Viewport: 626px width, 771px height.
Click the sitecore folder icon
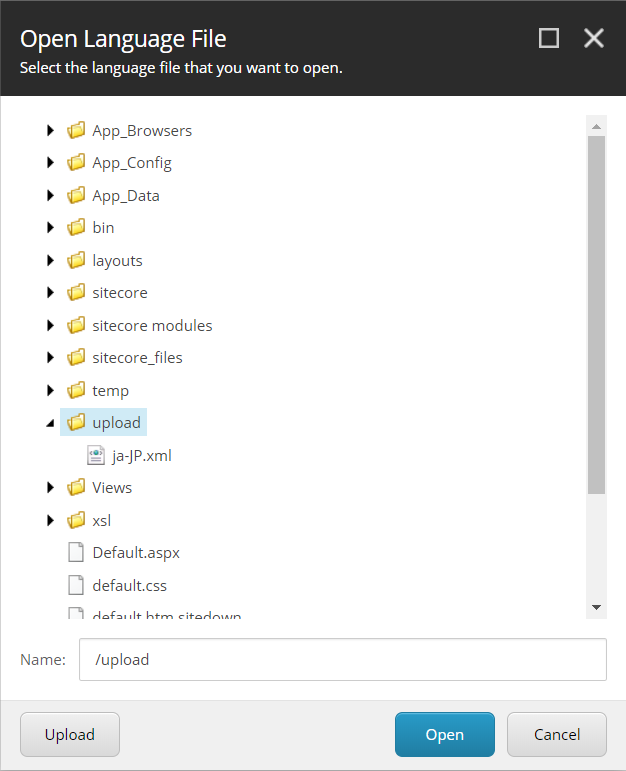click(x=76, y=293)
